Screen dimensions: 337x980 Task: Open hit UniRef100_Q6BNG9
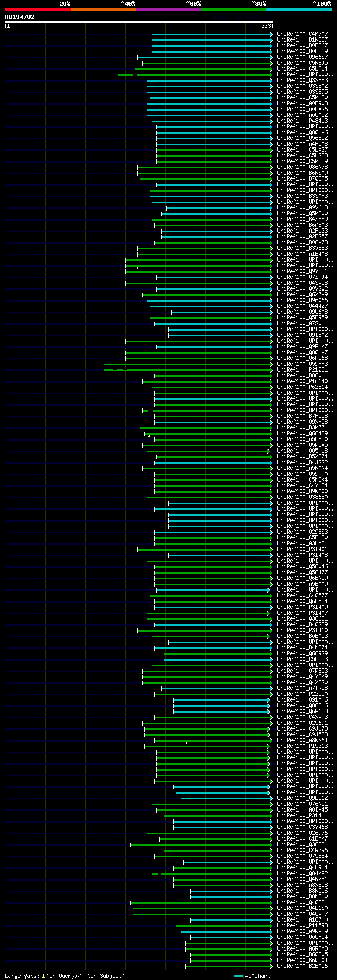302,578
